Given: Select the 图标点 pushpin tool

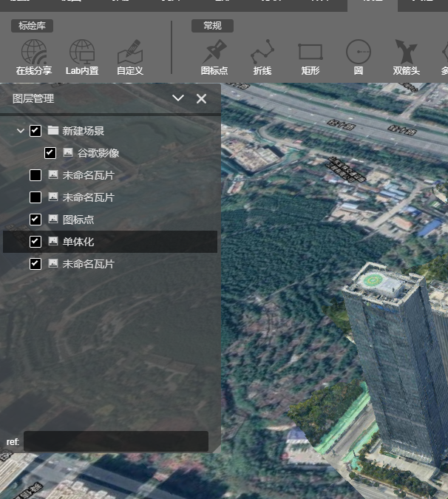Looking at the screenshot, I should click(x=214, y=57).
